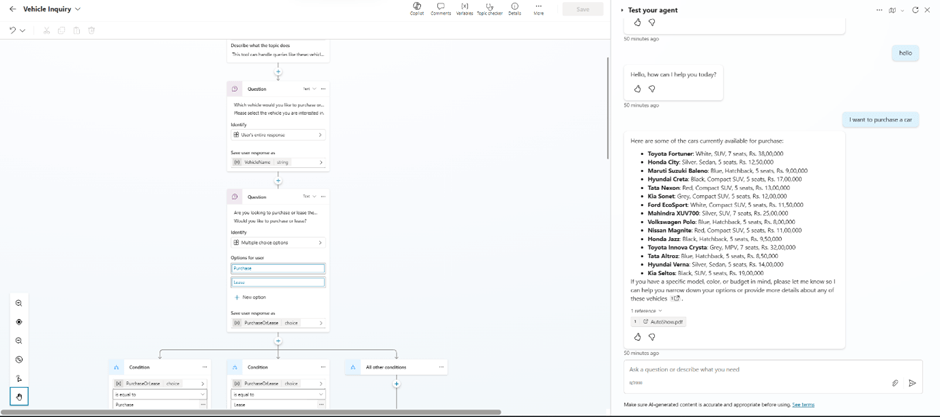Add a New option to the question
This screenshot has width=940, height=417.
point(251,297)
